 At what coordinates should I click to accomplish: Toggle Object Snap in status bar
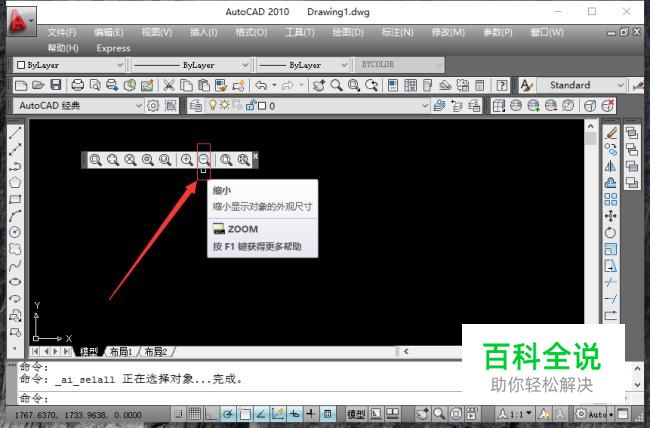(x=244, y=413)
